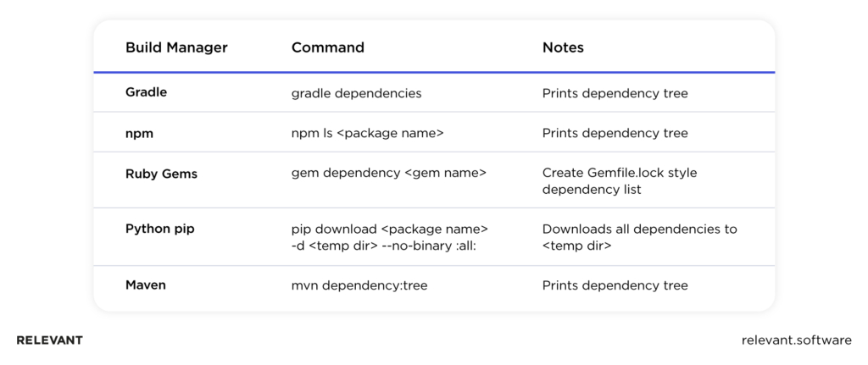Click 'gem dependency <gem name>' command

(389, 173)
